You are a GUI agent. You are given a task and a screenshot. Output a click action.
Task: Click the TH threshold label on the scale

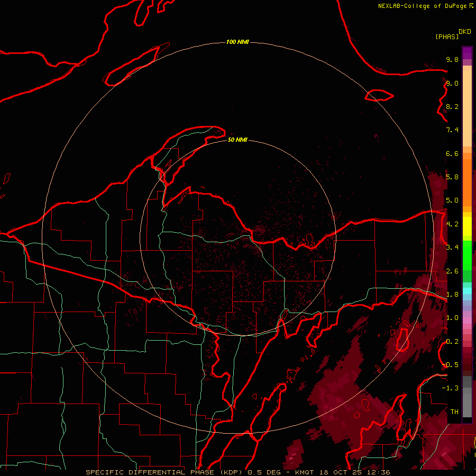(454, 412)
